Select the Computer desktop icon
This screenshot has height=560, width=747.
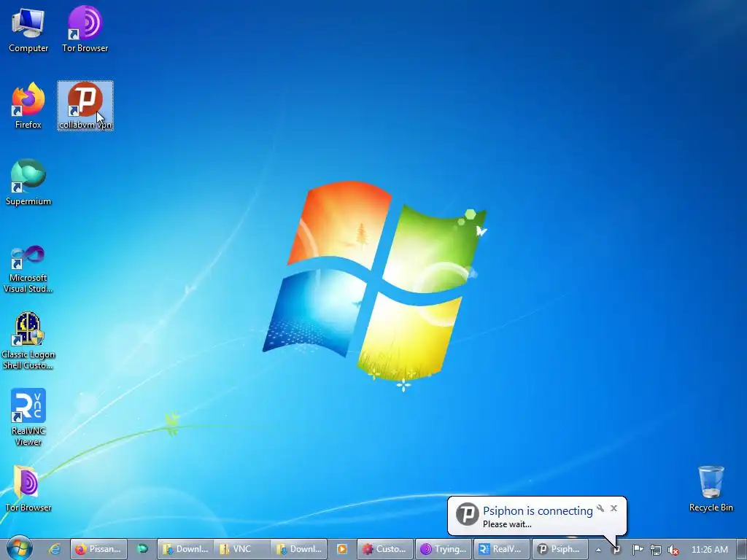[28, 29]
